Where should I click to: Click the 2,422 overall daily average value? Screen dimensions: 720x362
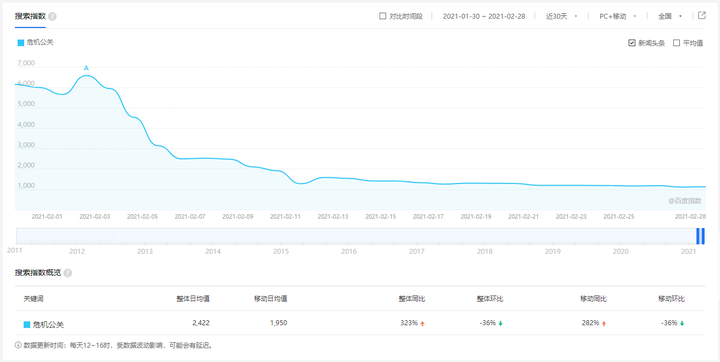pos(201,323)
